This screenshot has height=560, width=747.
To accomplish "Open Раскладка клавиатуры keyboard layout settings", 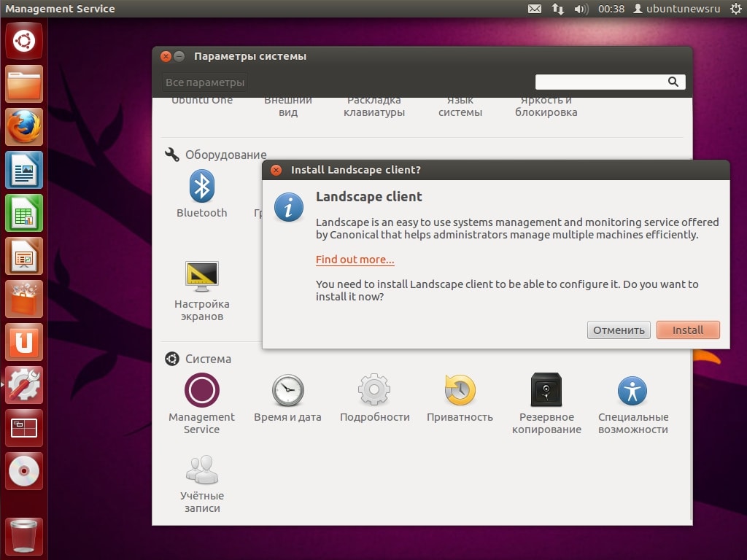I will 374,106.
